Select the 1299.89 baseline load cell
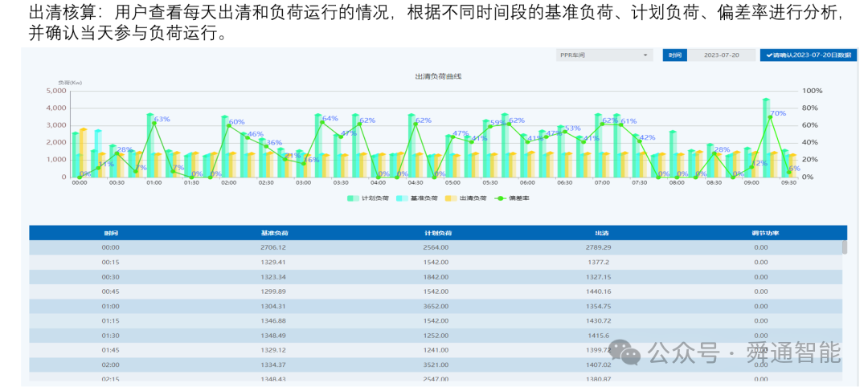Image resolution: width=868 pixels, height=387 pixels. (x=273, y=292)
